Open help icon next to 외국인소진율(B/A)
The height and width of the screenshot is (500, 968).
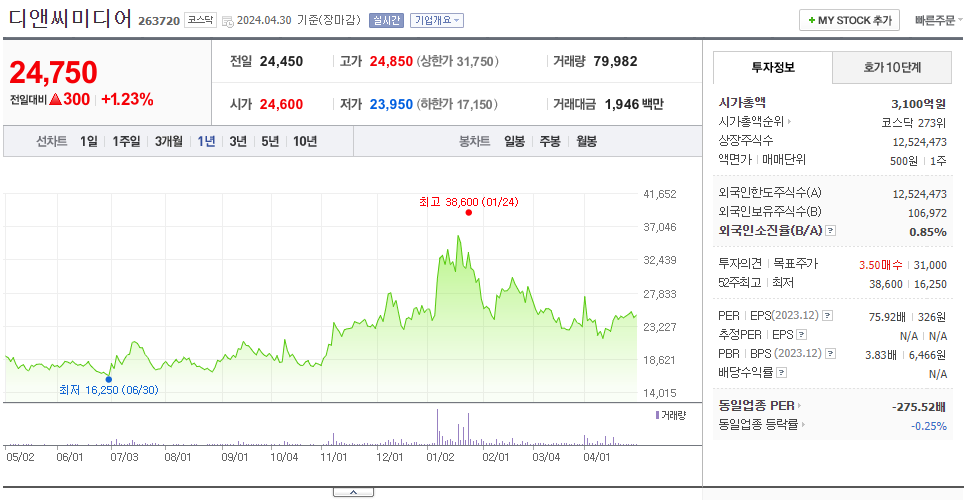(x=830, y=231)
